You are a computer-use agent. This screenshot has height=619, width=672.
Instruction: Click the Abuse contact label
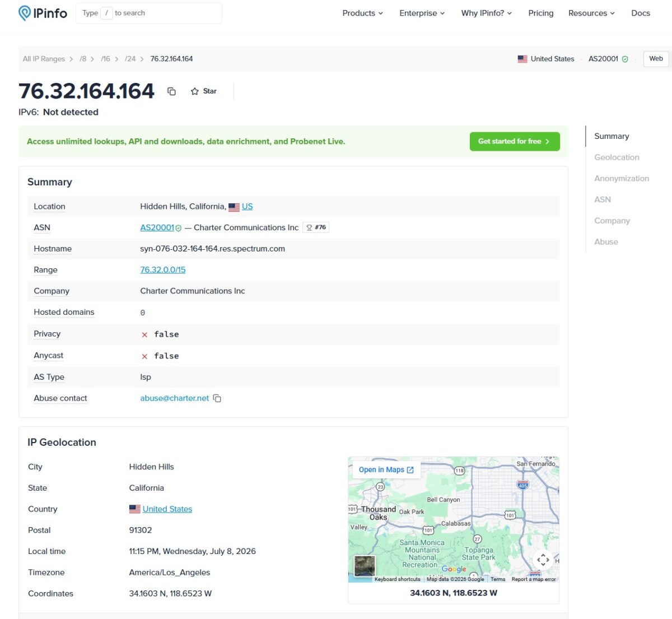(60, 398)
